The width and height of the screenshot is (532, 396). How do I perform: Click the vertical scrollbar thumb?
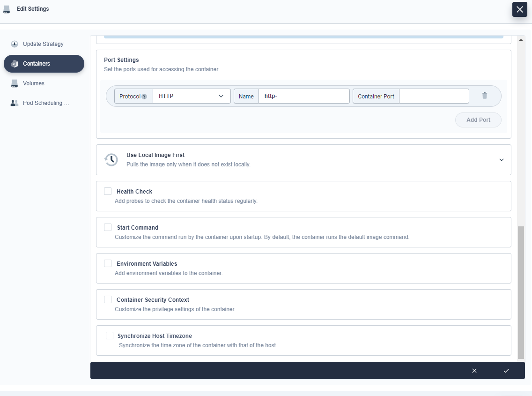pyautogui.click(x=521, y=292)
